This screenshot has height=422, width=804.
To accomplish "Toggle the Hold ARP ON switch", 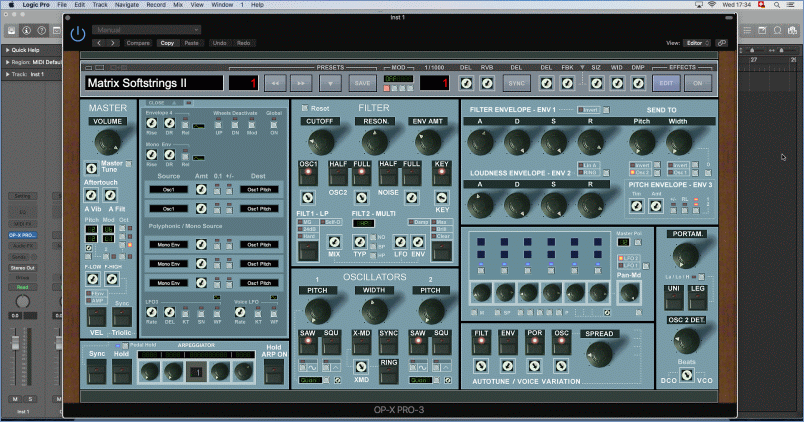I will [x=274, y=371].
